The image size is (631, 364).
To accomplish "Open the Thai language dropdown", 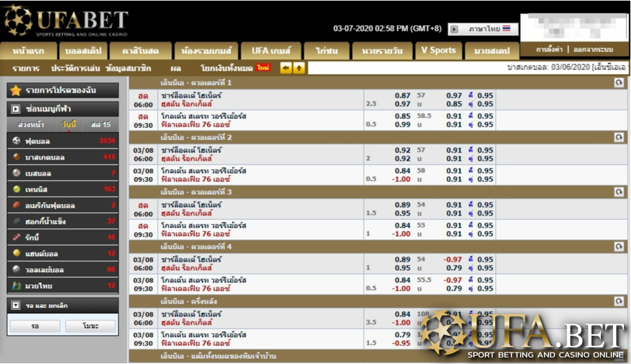I will [x=484, y=29].
